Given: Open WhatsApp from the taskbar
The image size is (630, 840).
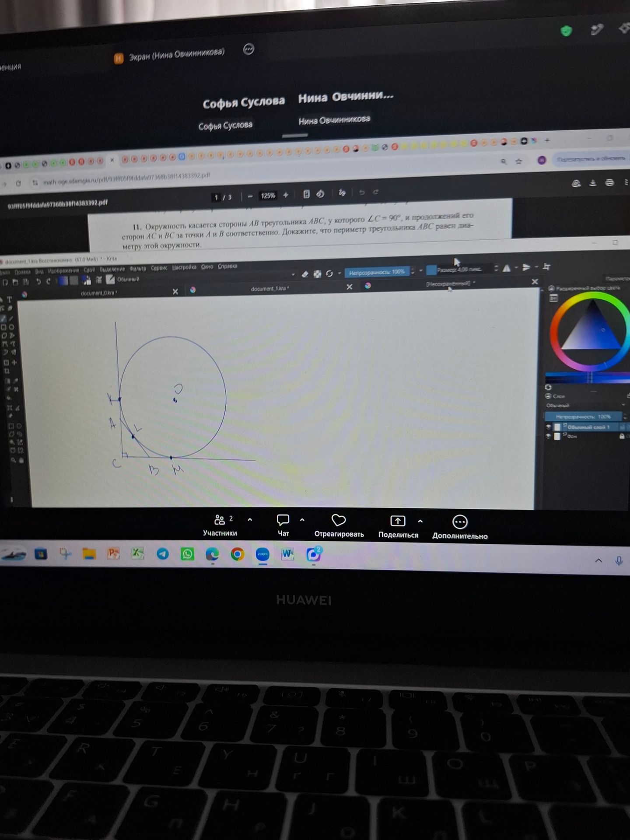Looking at the screenshot, I should (x=188, y=554).
